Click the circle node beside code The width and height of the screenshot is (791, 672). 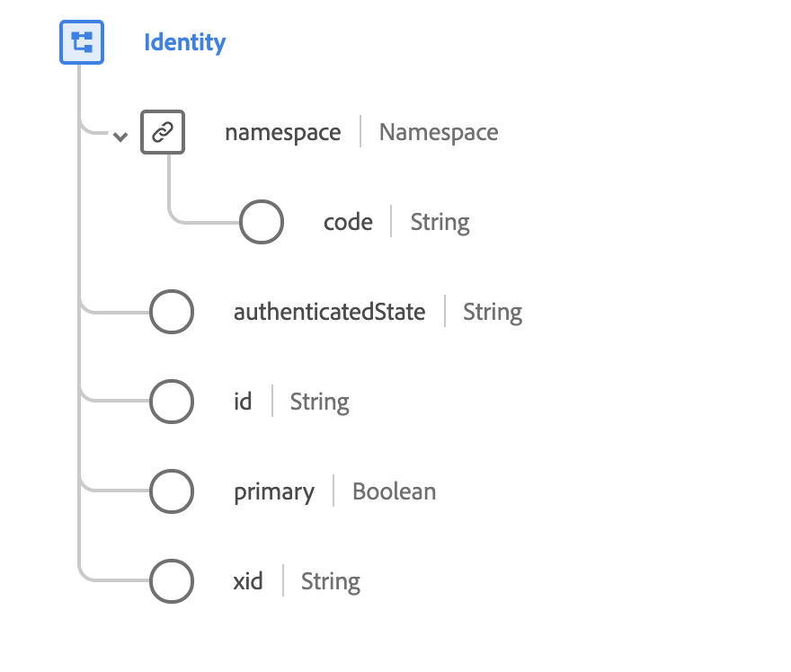pyautogui.click(x=262, y=222)
